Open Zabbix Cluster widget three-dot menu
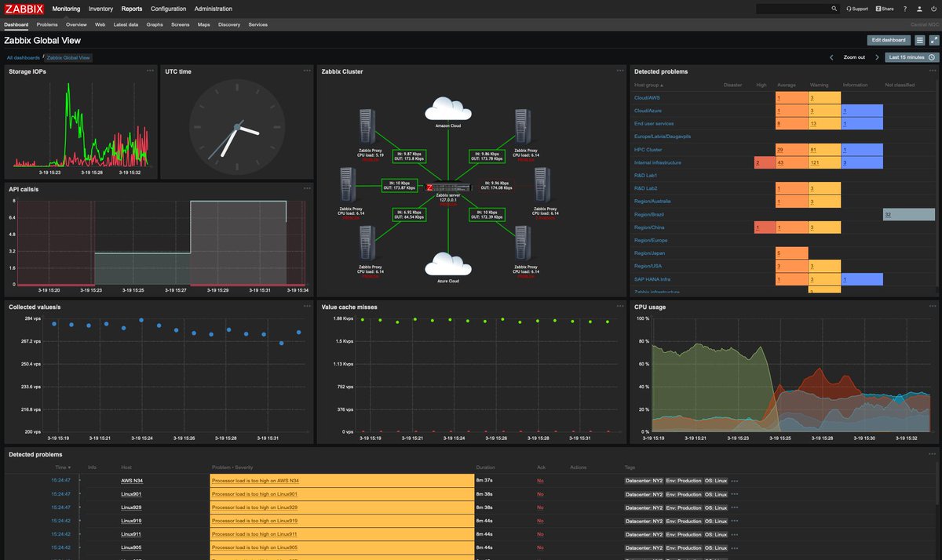 (620, 71)
